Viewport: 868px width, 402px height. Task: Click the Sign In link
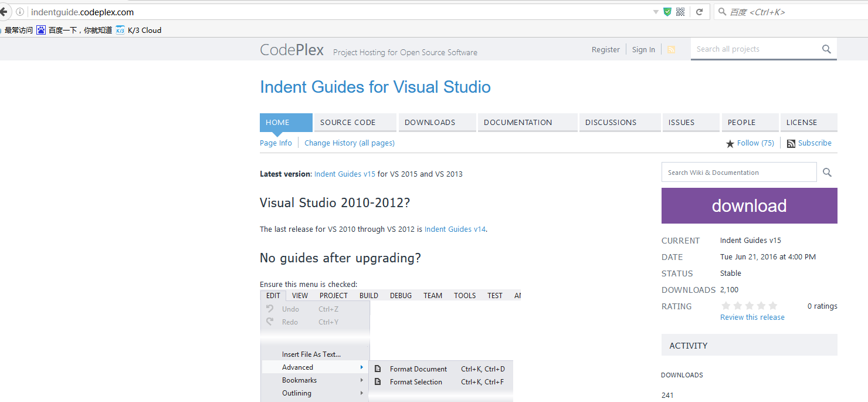tap(643, 49)
